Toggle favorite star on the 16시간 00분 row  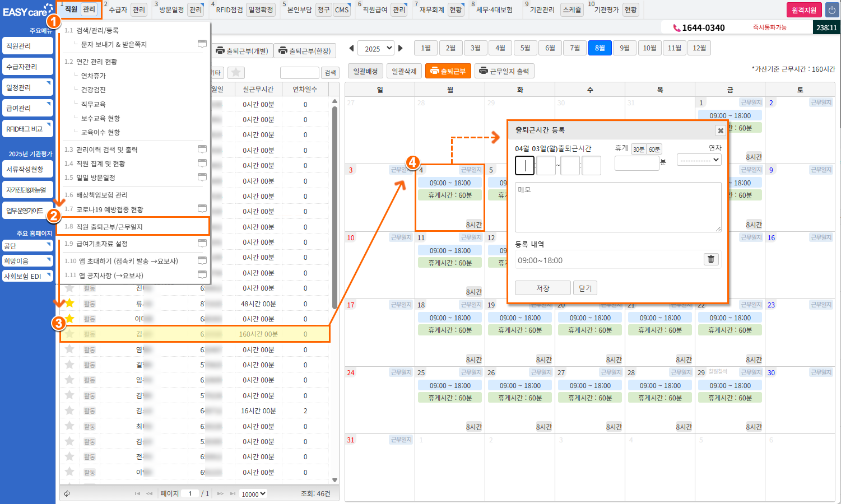point(69,410)
